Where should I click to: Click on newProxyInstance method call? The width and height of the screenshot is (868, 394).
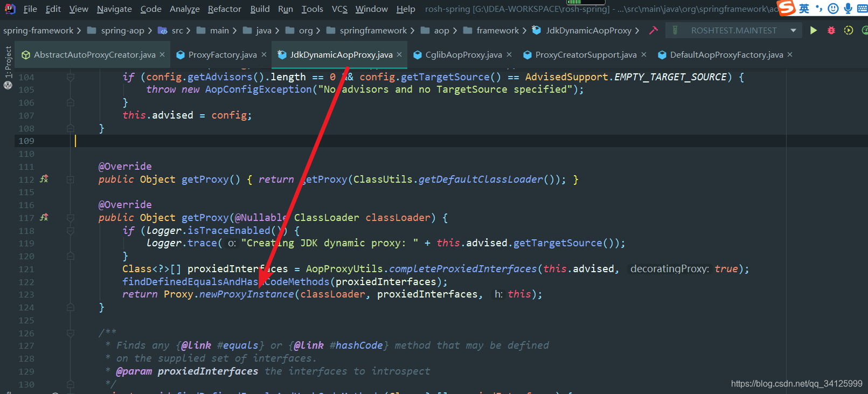click(247, 294)
